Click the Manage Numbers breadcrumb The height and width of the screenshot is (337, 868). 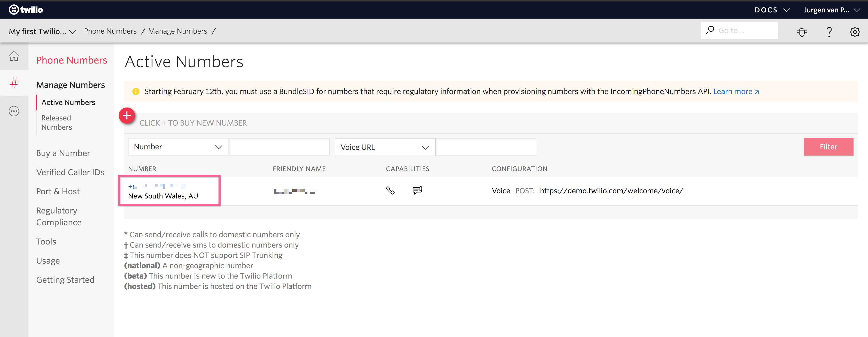(177, 31)
